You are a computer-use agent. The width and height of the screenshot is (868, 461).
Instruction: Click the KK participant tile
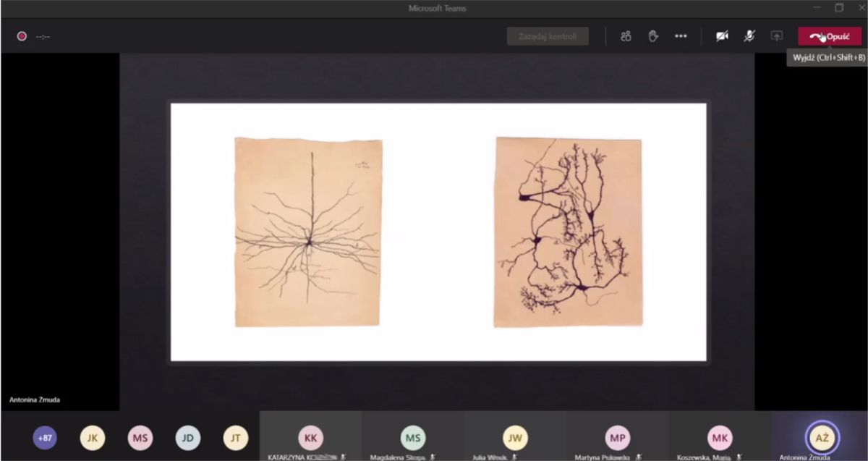point(310,437)
